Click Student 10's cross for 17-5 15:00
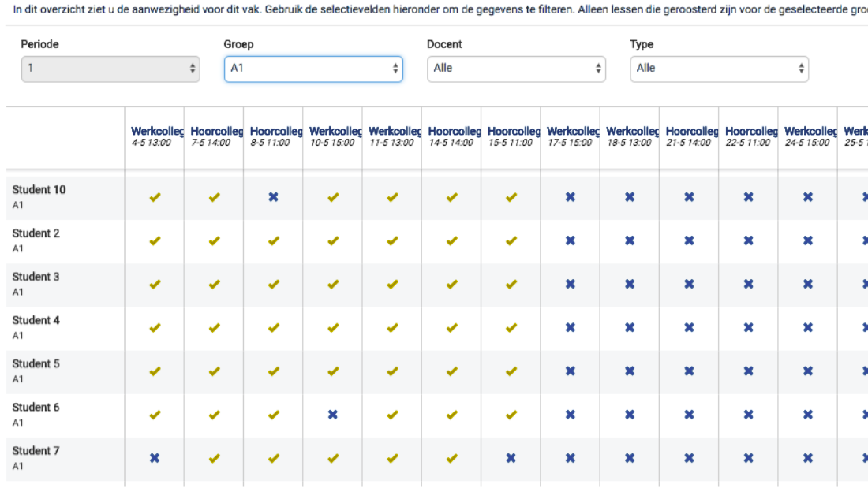This screenshot has width=868, height=488. point(571,197)
